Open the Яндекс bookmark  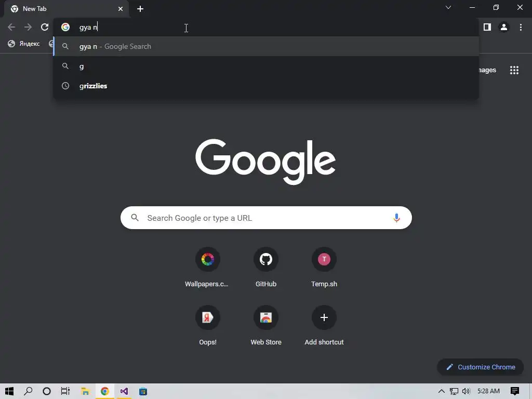point(24,44)
